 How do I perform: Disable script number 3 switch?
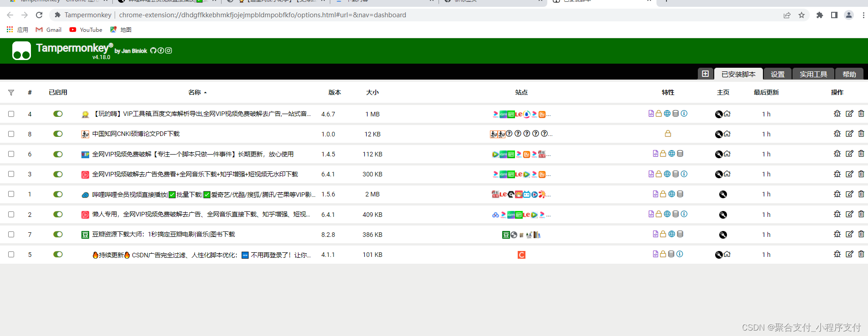[x=58, y=174]
